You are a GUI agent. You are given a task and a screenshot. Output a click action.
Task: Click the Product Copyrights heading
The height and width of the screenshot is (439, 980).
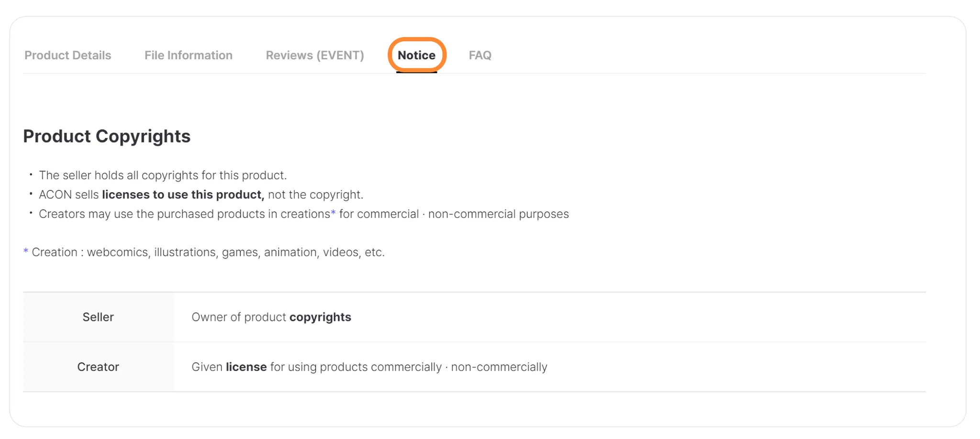(x=107, y=136)
